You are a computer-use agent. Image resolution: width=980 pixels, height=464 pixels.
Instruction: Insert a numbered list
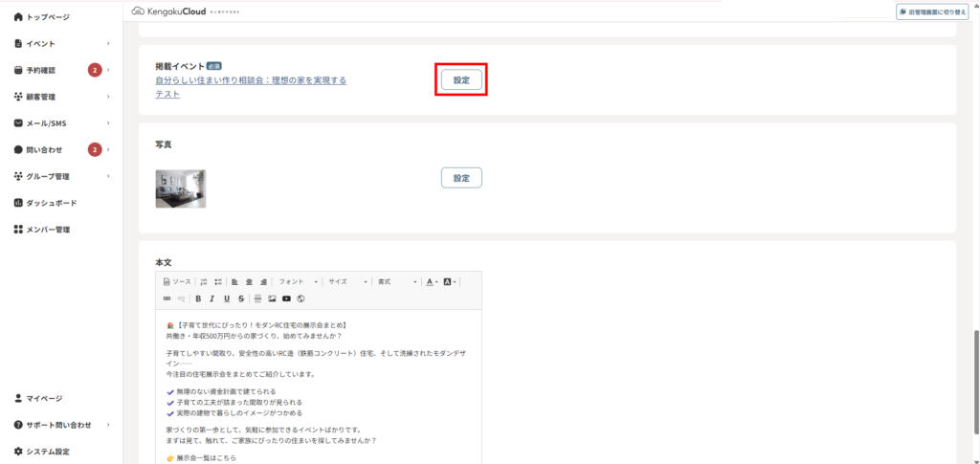coord(204,282)
